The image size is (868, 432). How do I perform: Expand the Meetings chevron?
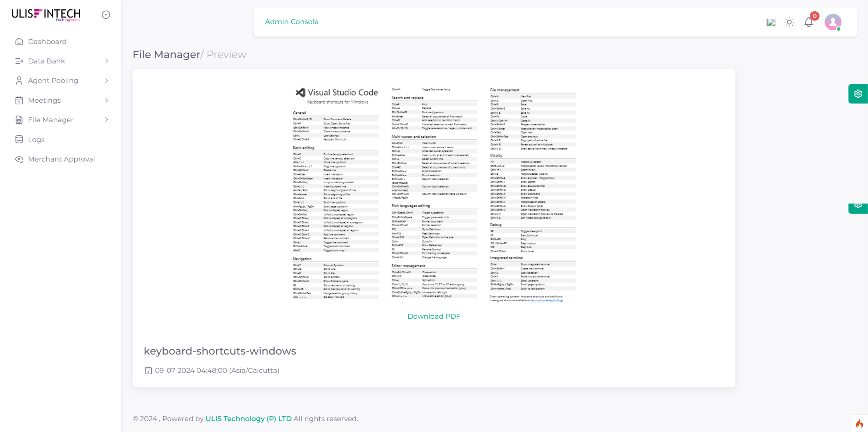click(107, 100)
